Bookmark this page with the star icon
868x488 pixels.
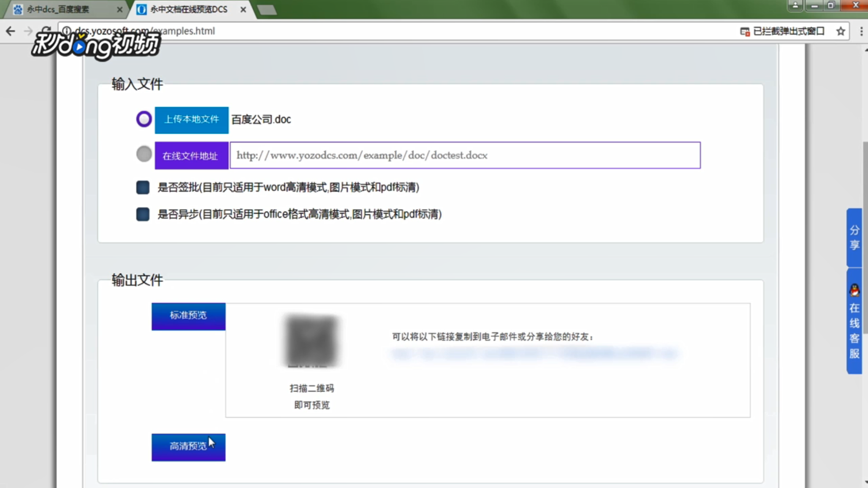coord(840,31)
